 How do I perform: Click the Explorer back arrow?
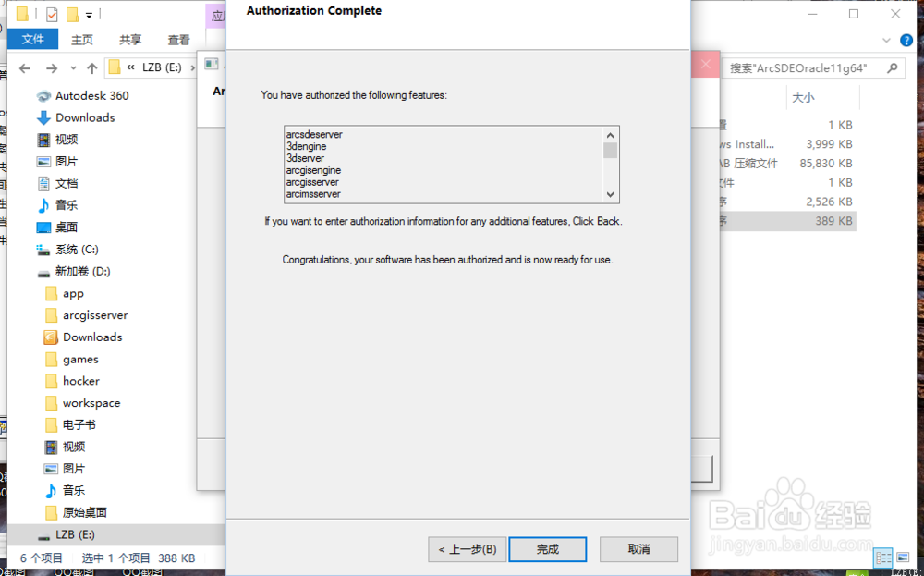click(x=25, y=68)
